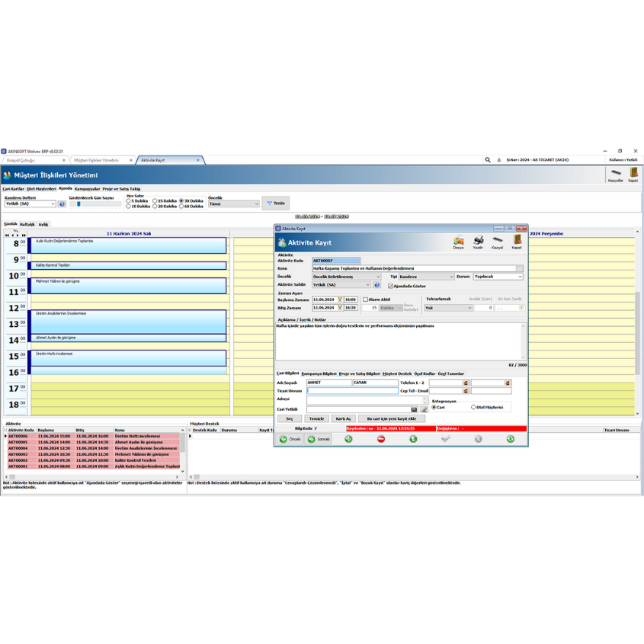Click the green plus add record icon
This screenshot has height=644, width=644.
click(349, 439)
